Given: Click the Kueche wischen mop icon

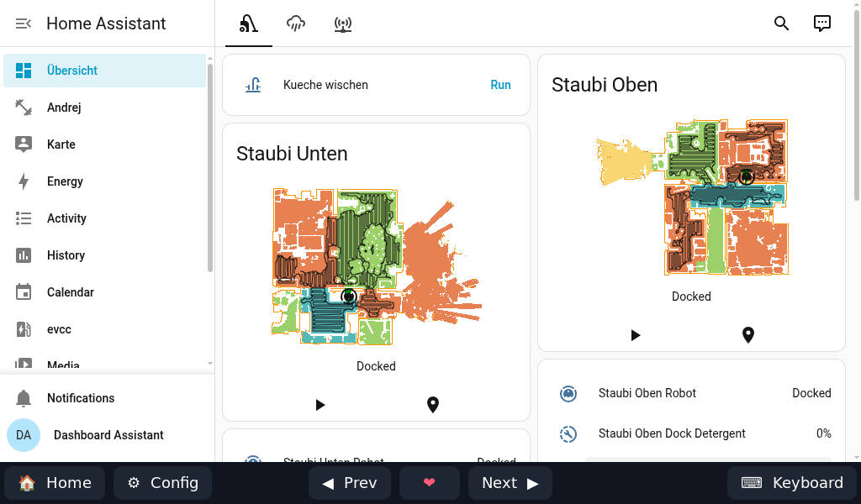Looking at the screenshot, I should pyautogui.click(x=253, y=85).
